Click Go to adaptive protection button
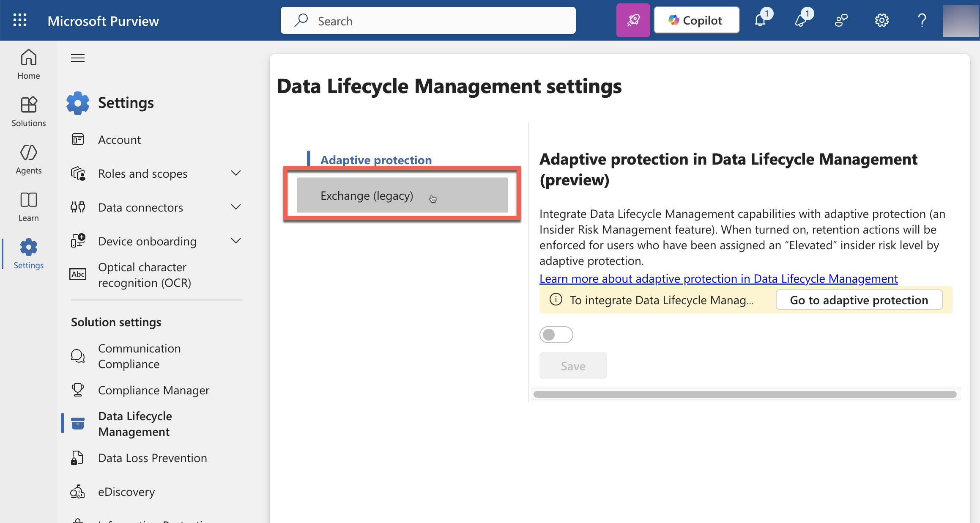Viewport: 980px width, 523px height. 859,300
